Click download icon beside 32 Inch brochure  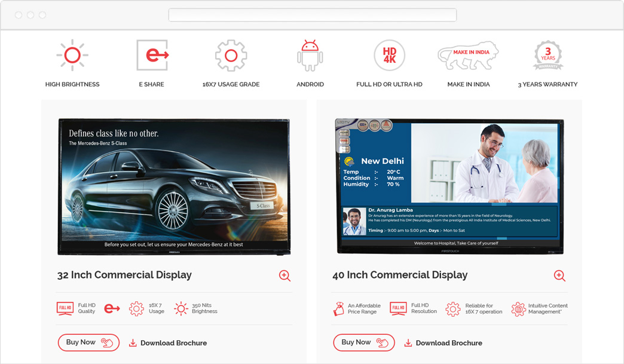coord(133,343)
